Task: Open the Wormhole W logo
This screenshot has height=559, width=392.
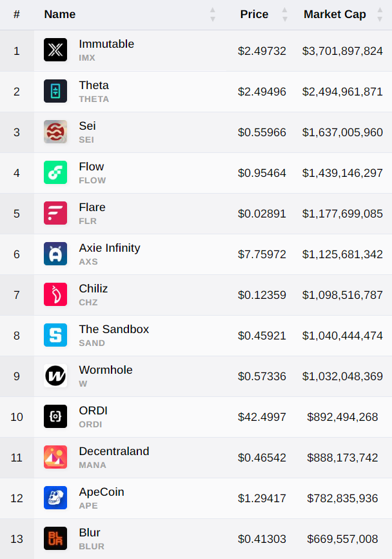Action: [55, 376]
